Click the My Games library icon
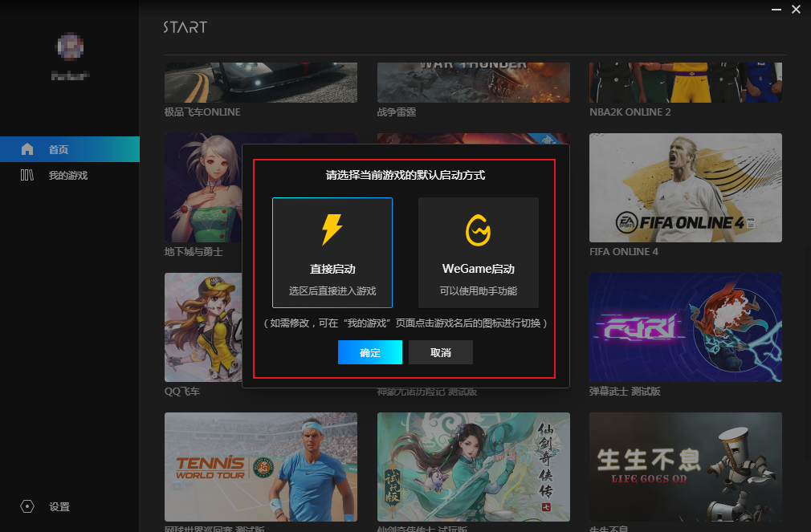 pos(27,175)
